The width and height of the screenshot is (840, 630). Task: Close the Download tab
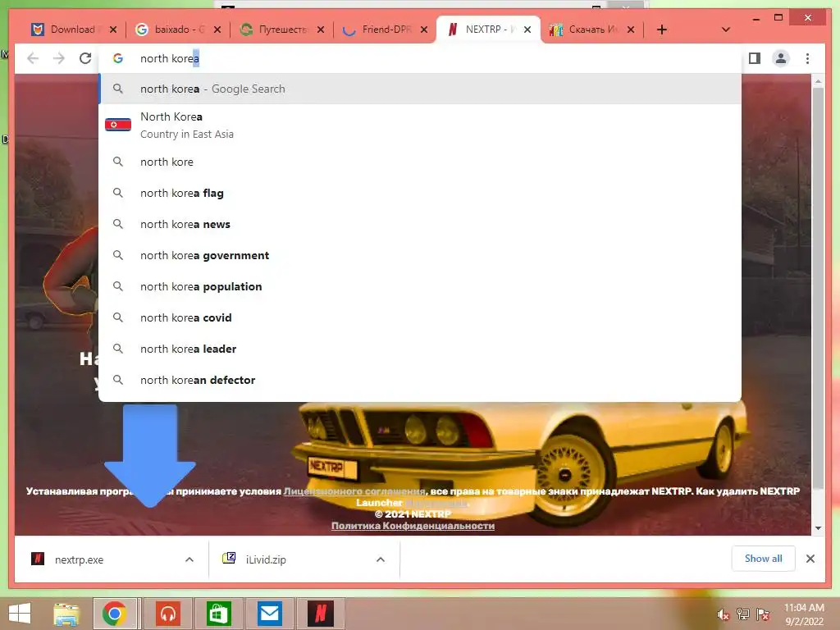coord(113,30)
